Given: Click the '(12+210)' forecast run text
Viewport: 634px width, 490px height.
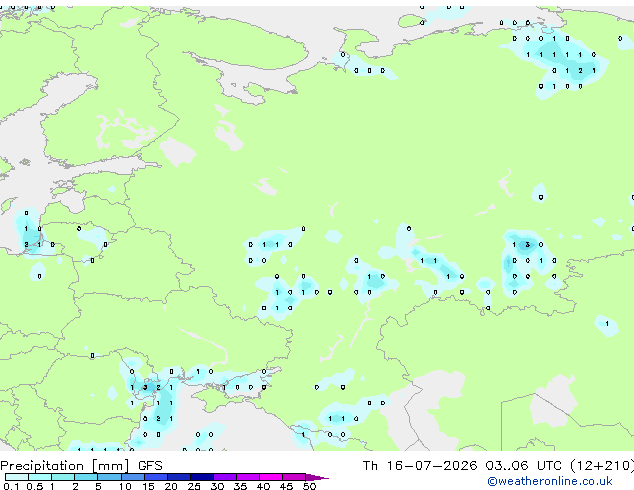Looking at the screenshot, I should (602, 466).
